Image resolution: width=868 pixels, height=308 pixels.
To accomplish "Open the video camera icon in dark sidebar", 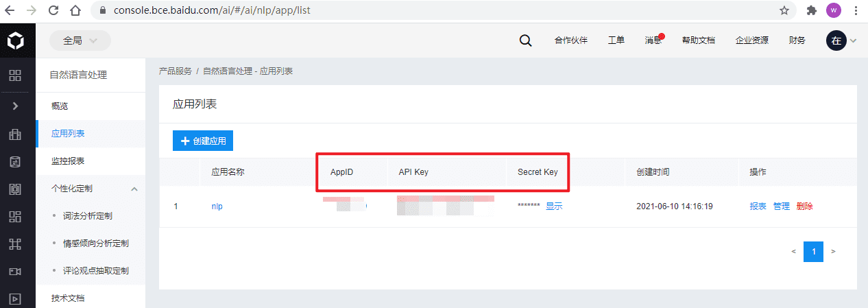I will point(15,272).
